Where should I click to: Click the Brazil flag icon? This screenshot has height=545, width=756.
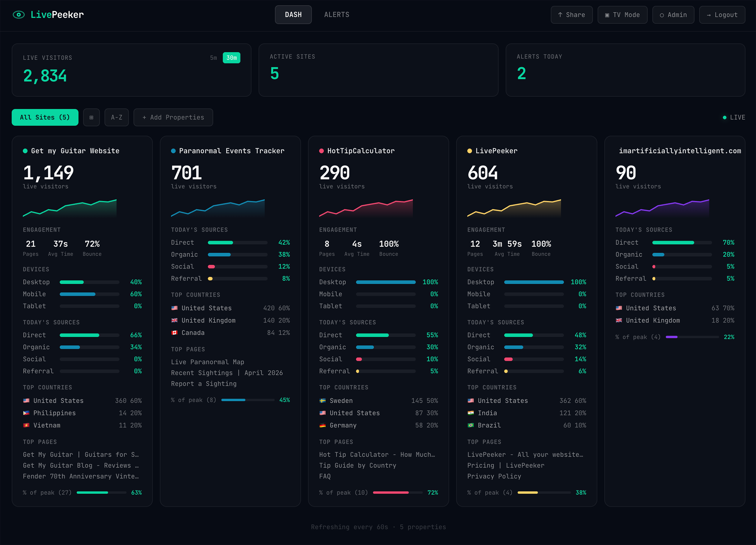pyautogui.click(x=471, y=425)
